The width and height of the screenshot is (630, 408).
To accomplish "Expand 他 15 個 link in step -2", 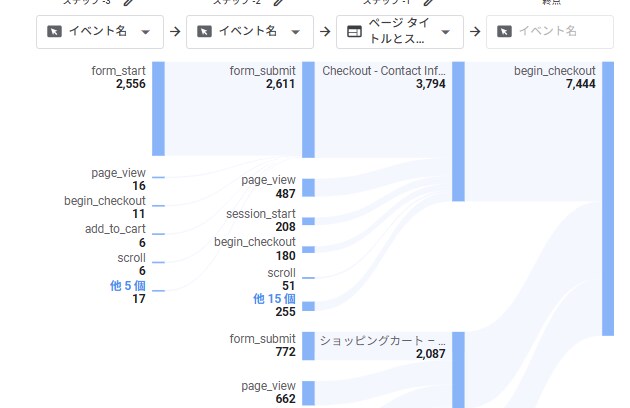I will (274, 299).
